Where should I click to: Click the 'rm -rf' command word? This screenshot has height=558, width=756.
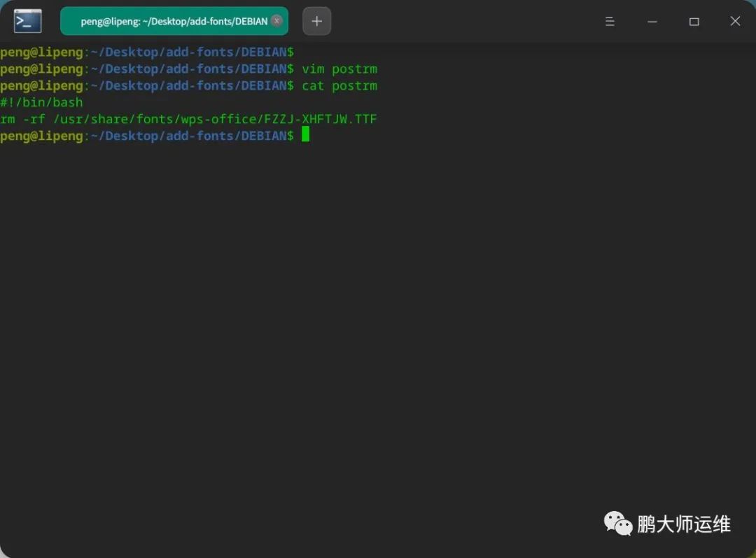22,119
